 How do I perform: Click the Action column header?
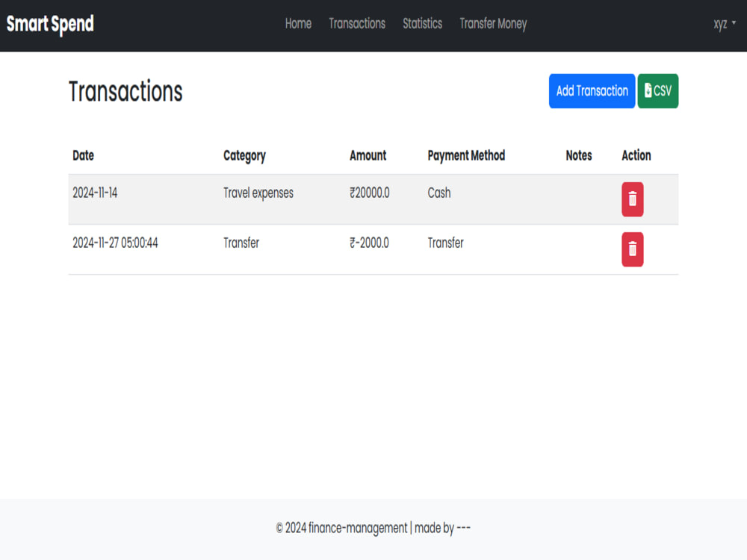636,155
